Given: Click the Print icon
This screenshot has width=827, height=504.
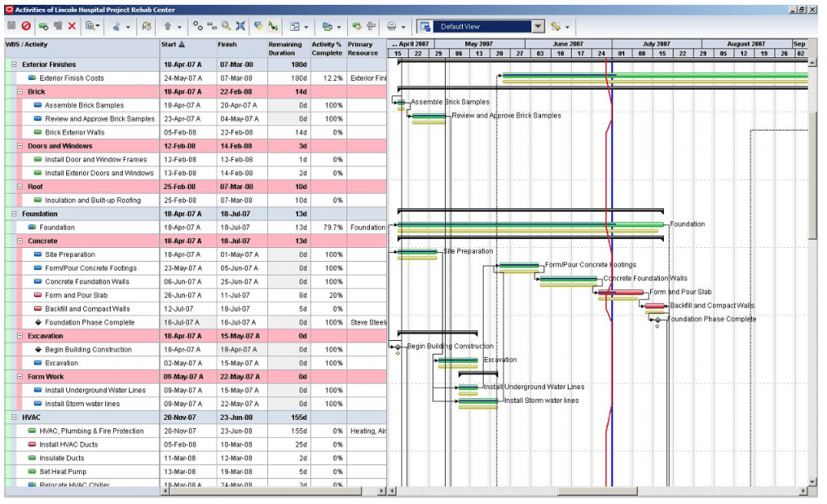Looking at the screenshot, I should pyautogui.click(x=392, y=26).
